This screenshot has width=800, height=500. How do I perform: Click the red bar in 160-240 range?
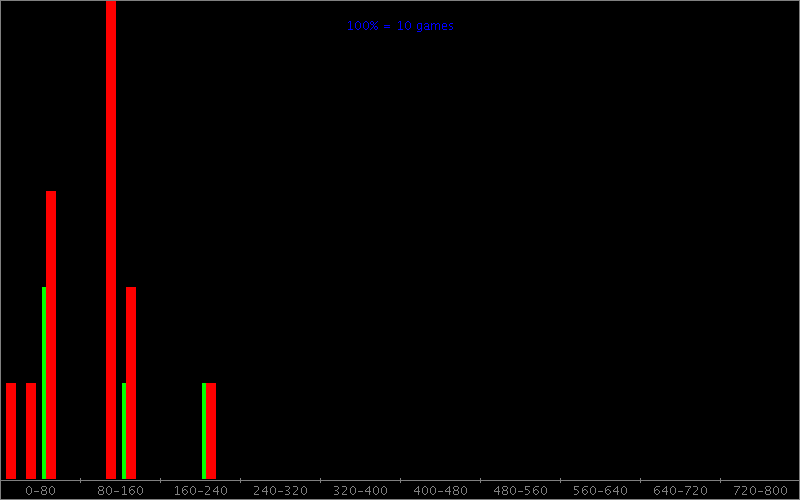point(211,431)
